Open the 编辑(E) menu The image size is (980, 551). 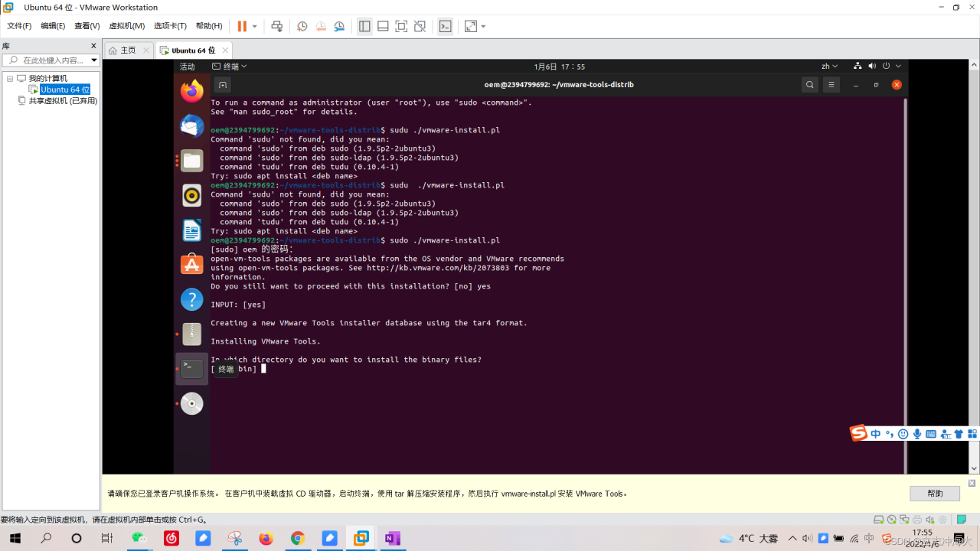[x=53, y=26]
